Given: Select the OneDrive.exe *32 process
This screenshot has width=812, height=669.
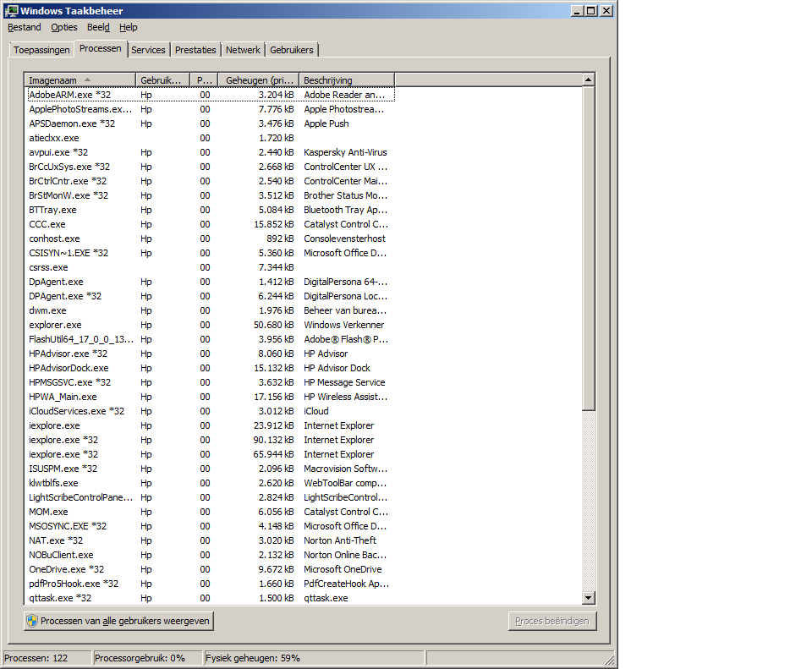Looking at the screenshot, I should 211,569.
